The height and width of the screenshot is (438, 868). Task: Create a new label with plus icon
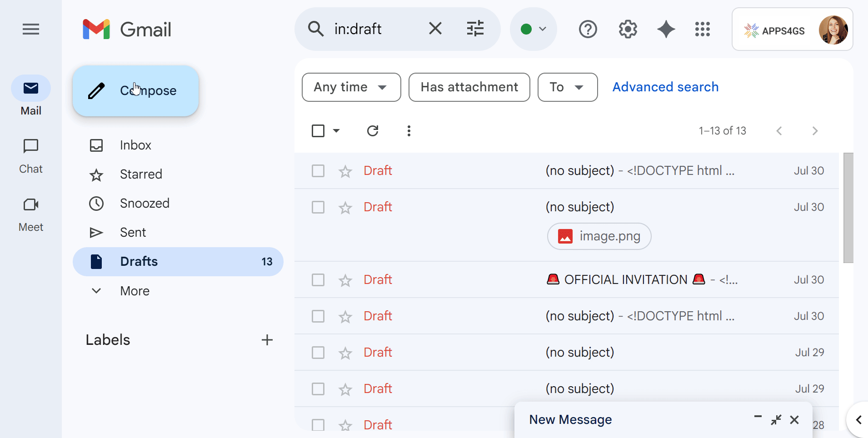click(267, 340)
